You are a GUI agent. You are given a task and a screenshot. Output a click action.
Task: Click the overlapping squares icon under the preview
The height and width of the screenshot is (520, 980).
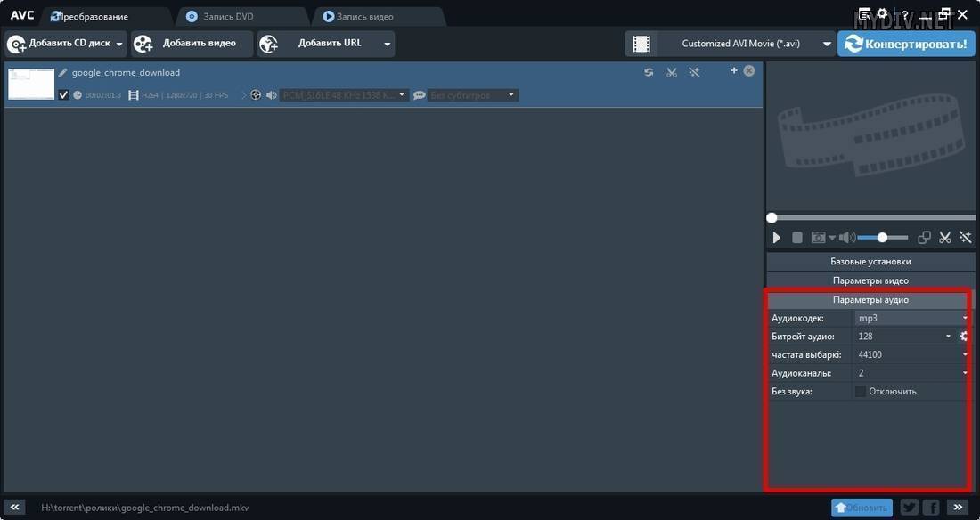pos(924,238)
